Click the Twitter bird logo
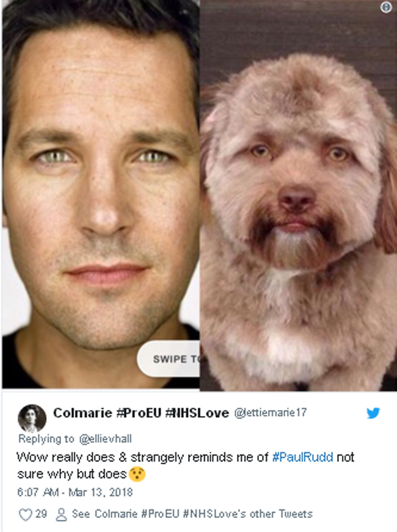Image resolution: width=397 pixels, height=532 pixels. pyautogui.click(x=373, y=413)
